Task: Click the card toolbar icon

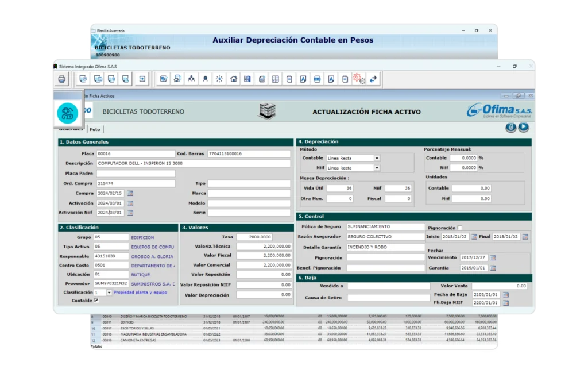Action: (x=317, y=79)
